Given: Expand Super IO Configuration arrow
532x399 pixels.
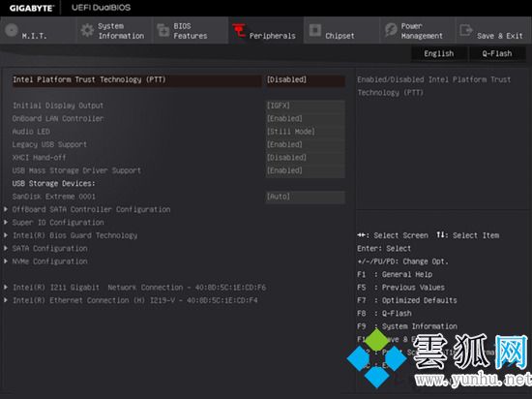Looking at the screenshot, I should [x=6, y=223].
